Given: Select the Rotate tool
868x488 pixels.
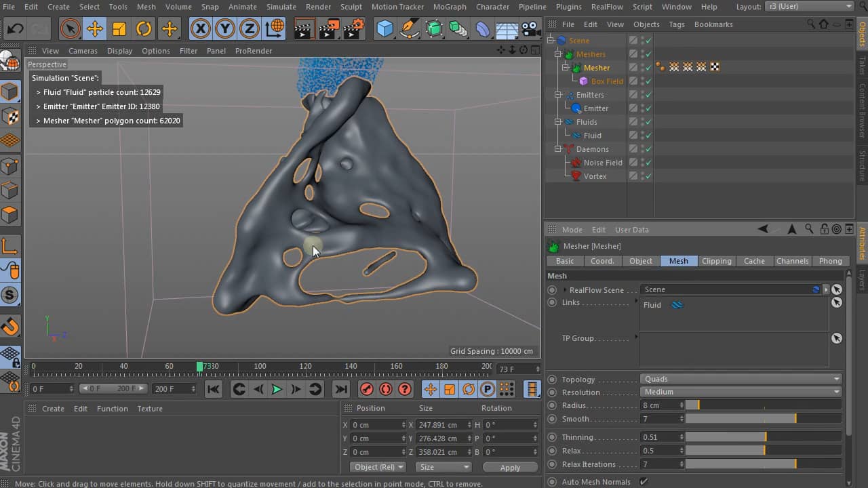Looking at the screenshot, I should [x=144, y=29].
